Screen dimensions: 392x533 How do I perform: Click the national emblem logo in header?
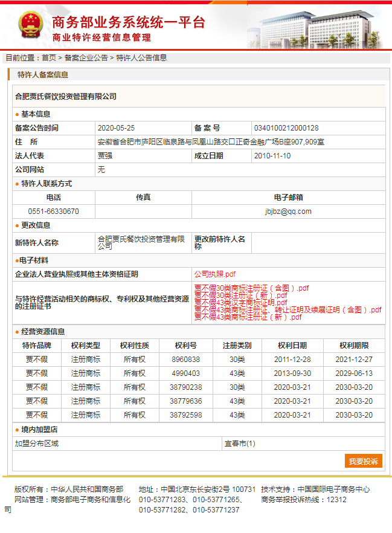coord(31,25)
